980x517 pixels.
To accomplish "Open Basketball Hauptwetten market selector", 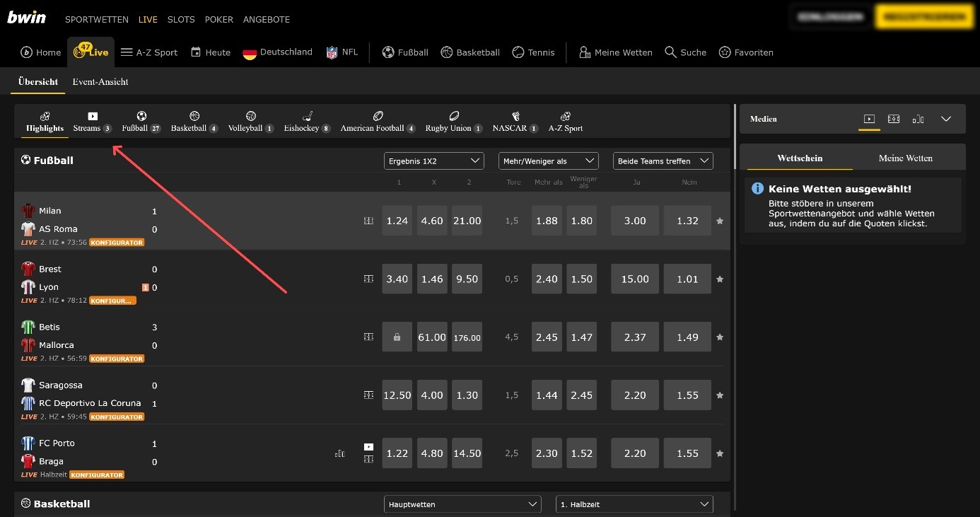I will 462,504.
